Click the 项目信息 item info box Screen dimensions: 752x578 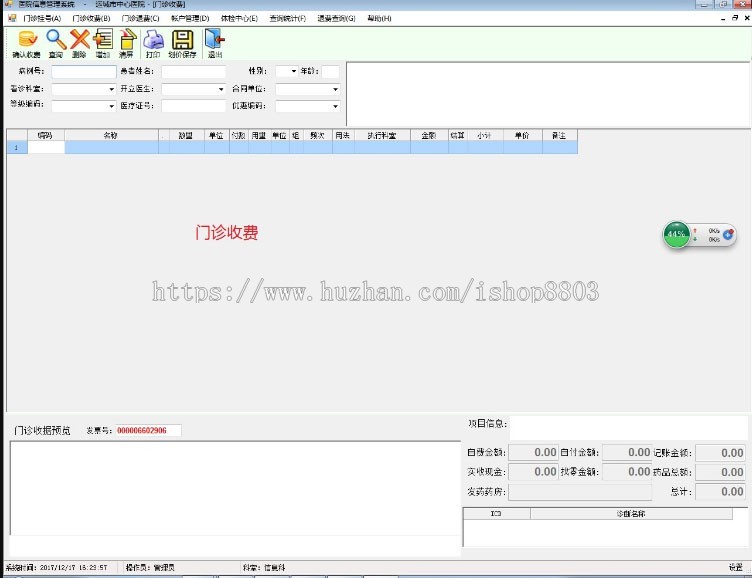pos(628,428)
